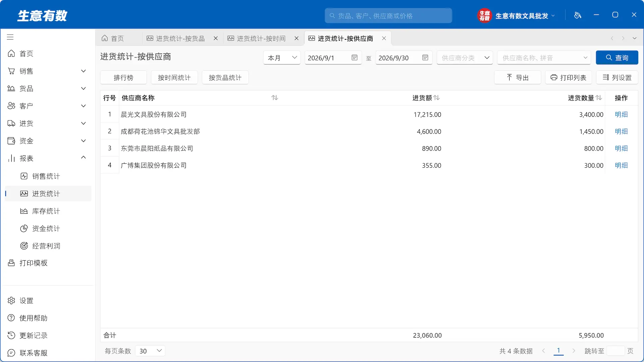Open 使用帮助 help page
The width and height of the screenshot is (644, 362).
(x=48, y=318)
